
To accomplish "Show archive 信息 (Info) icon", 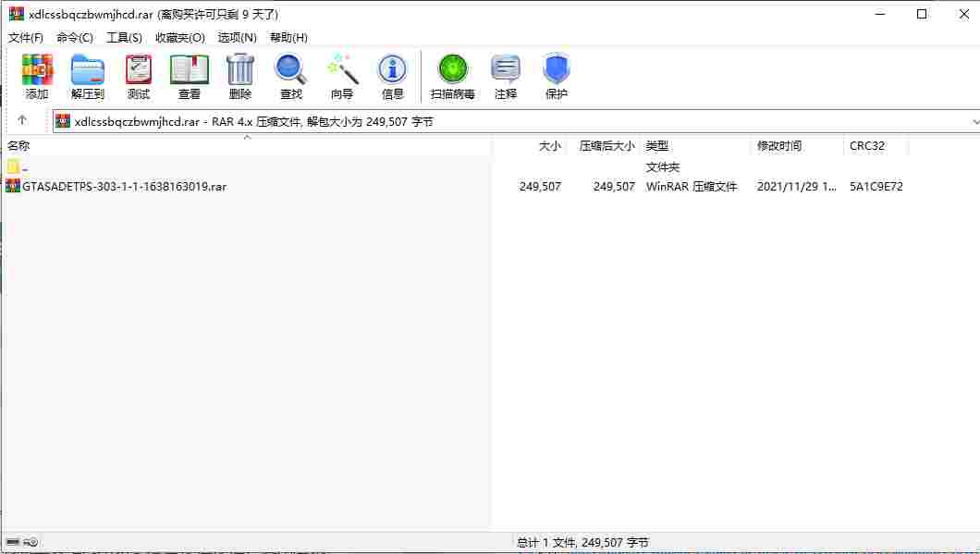I will (393, 69).
